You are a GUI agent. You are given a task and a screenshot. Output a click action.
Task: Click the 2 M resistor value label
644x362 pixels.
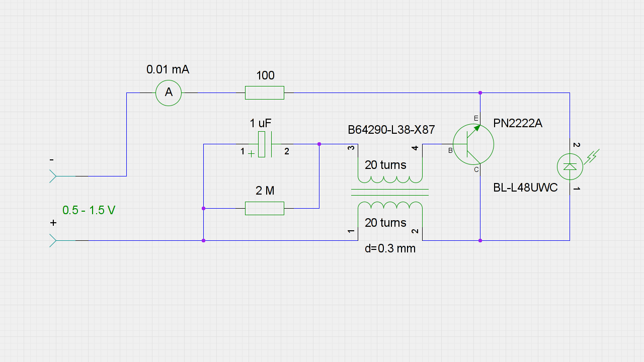click(x=265, y=191)
